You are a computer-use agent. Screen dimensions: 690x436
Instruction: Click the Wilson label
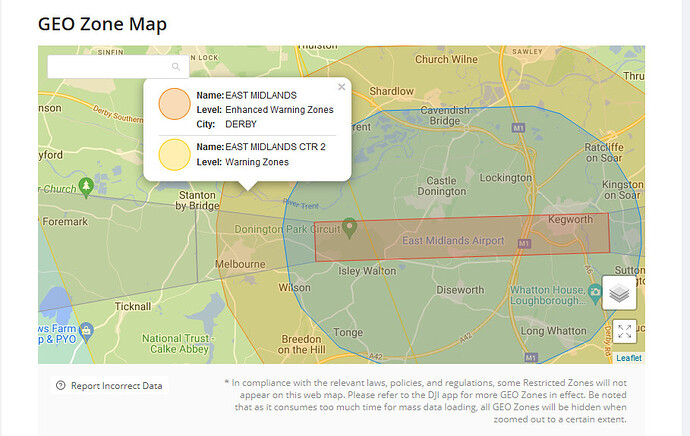pos(294,288)
